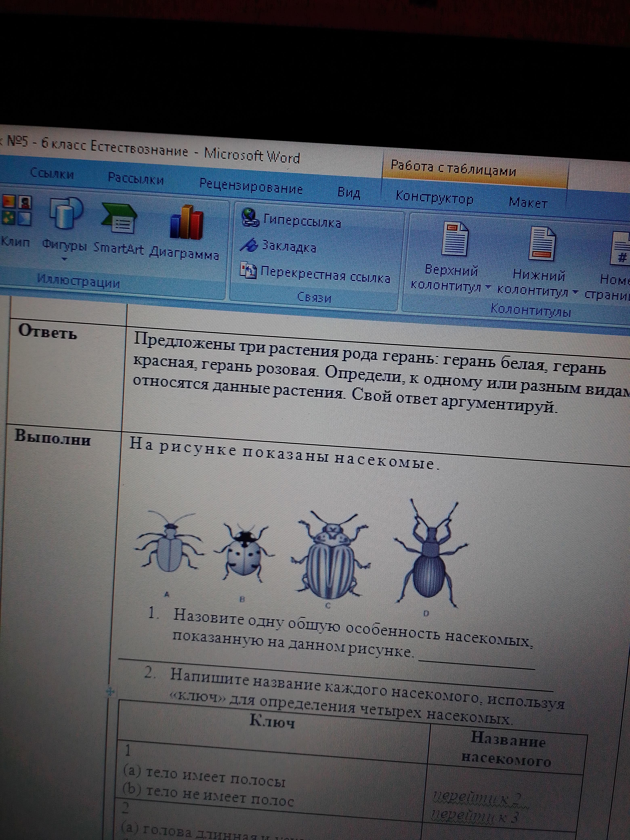Click the Перекрестная ссылка icon
630x840 pixels.
248,271
